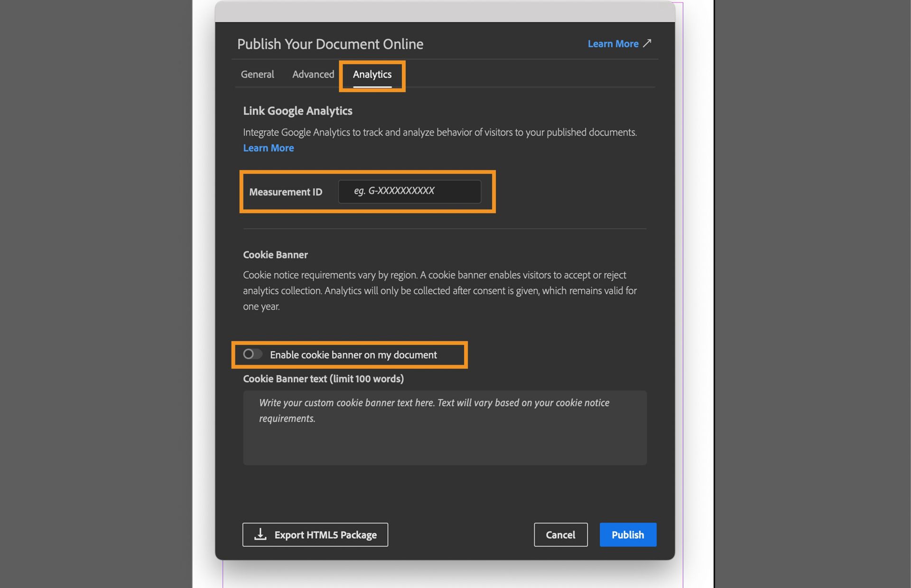Click the 'Enable cookie banner on my document' label

coord(353,355)
